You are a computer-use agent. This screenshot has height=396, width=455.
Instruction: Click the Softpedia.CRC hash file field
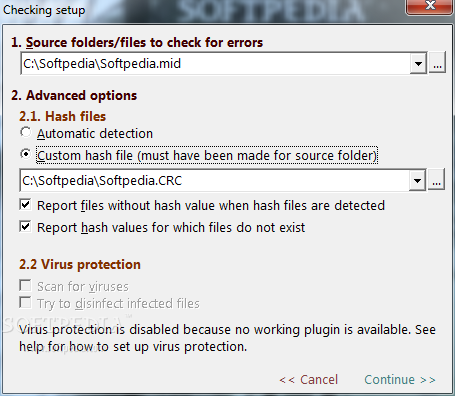(214, 180)
